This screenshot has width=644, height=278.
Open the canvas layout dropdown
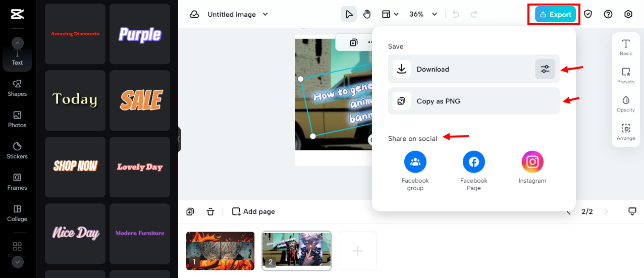[x=390, y=14]
